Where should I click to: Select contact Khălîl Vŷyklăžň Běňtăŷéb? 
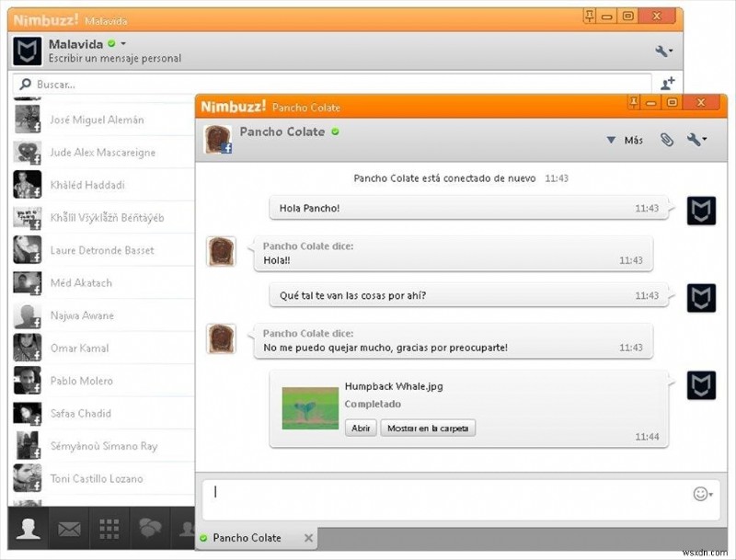[x=102, y=217]
